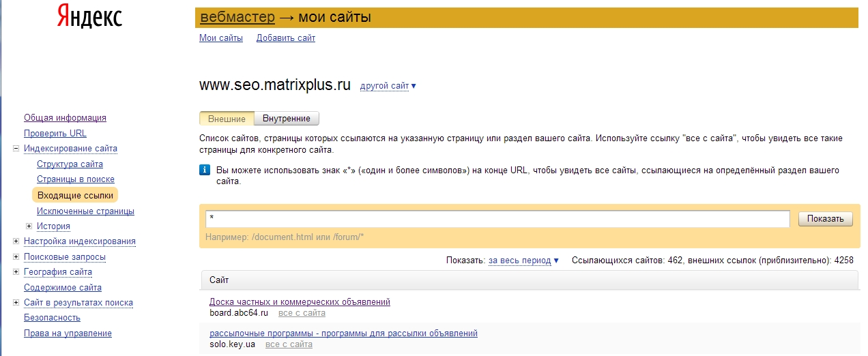Click все с сайта for solo.key.ua
Viewport: 868px width, 356px height.
point(289,344)
